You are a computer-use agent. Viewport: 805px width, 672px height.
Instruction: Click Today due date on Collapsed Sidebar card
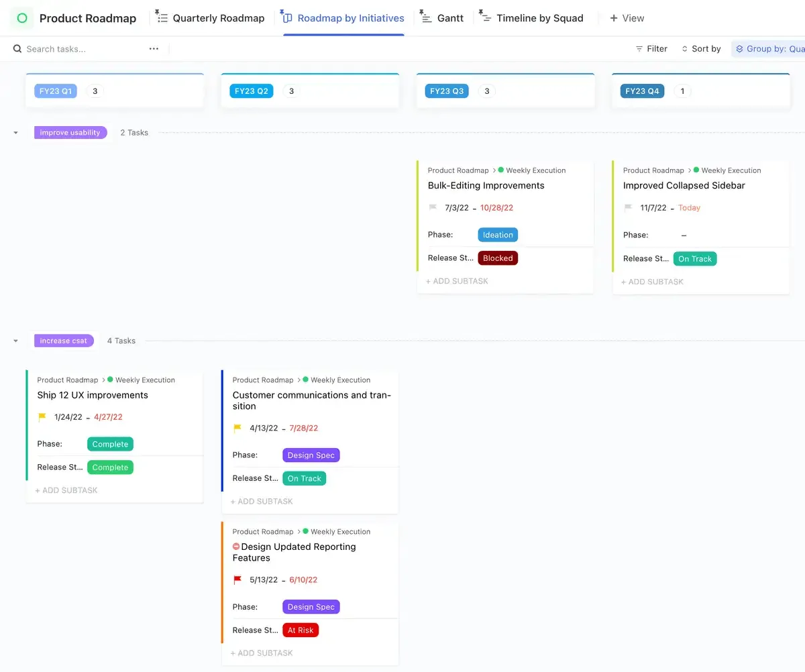point(689,208)
